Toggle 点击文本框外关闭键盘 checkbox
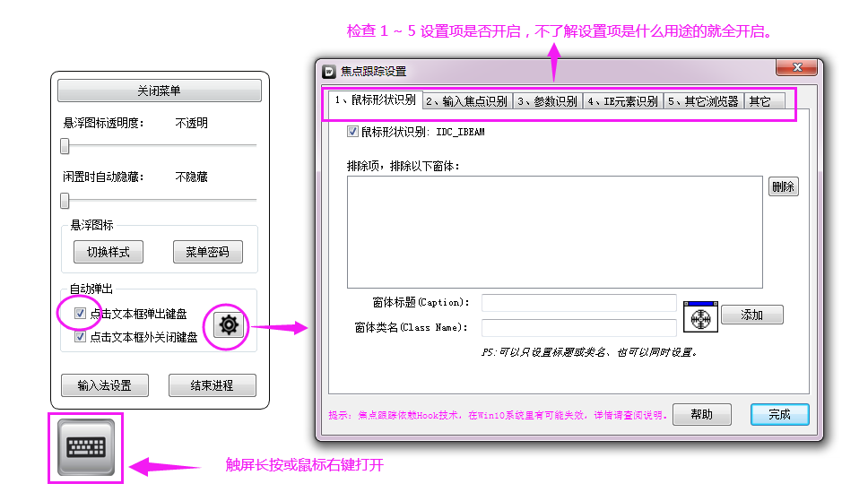Viewport: 868px width, 501px height. point(81,337)
